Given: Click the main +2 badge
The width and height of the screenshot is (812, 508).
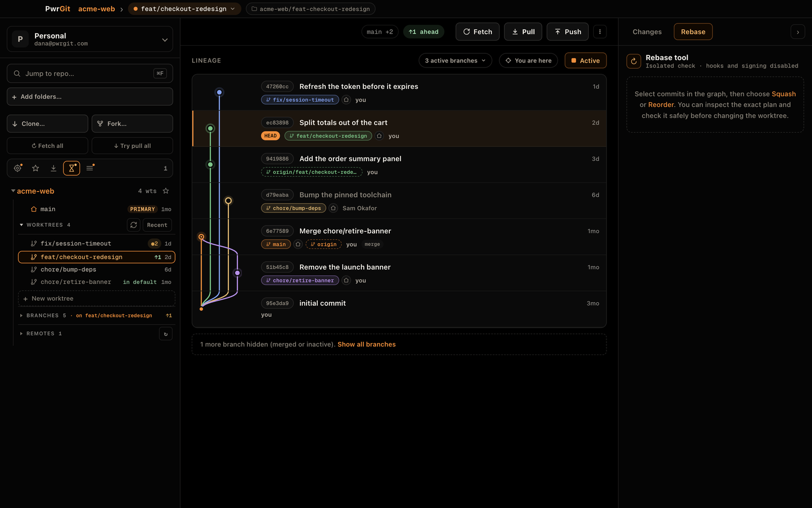Looking at the screenshot, I should click(x=380, y=31).
